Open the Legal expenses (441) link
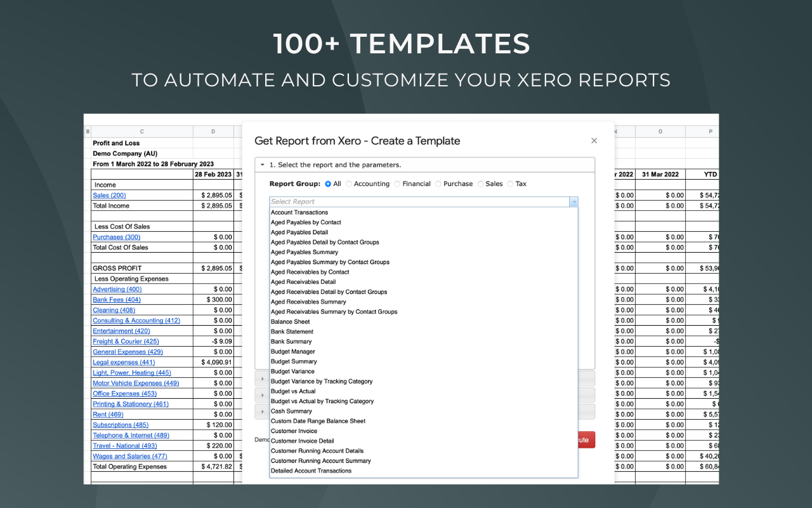Image resolution: width=812 pixels, height=508 pixels. click(124, 363)
